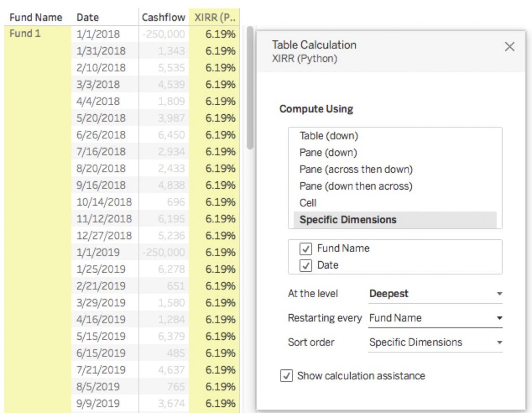Disable Show calculation assistance checkbox
The height and width of the screenshot is (413, 532).
[x=286, y=376]
